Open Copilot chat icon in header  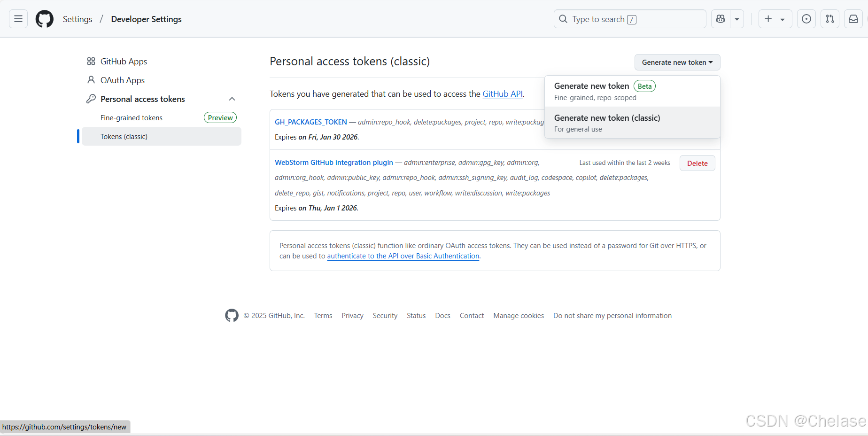point(721,19)
